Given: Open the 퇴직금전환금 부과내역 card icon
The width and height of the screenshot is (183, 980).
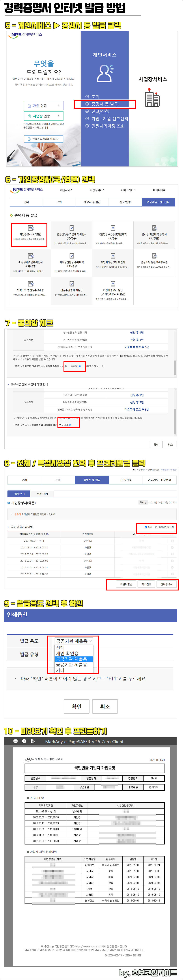Looking at the screenshot, I should point(71,256).
